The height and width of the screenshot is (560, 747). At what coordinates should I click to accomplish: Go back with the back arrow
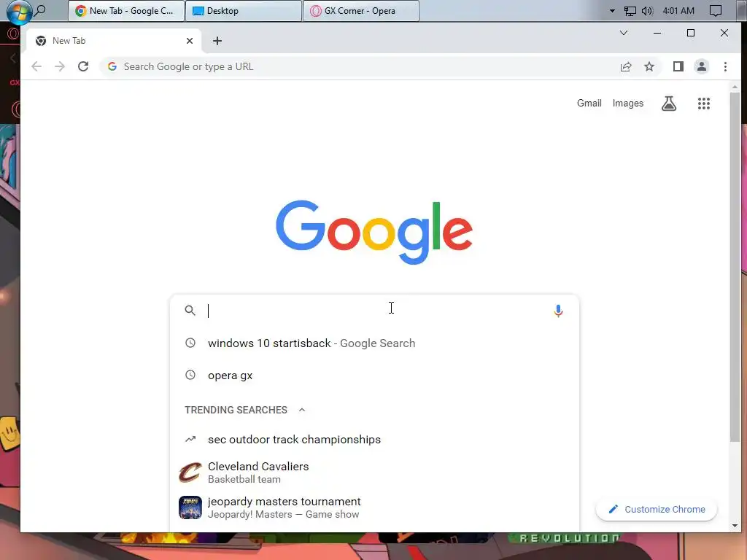(36, 66)
